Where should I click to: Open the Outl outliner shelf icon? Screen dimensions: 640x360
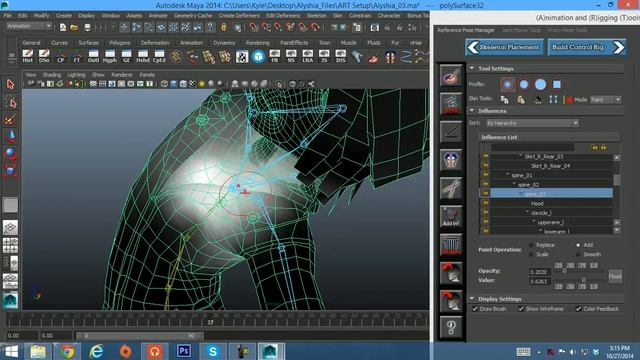click(x=93, y=56)
